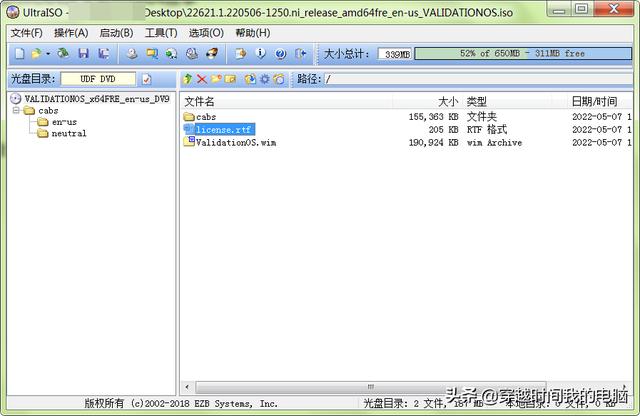Image resolution: width=640 pixels, height=416 pixels.
Task: Open the 操作(A) menu
Action: coord(71,33)
